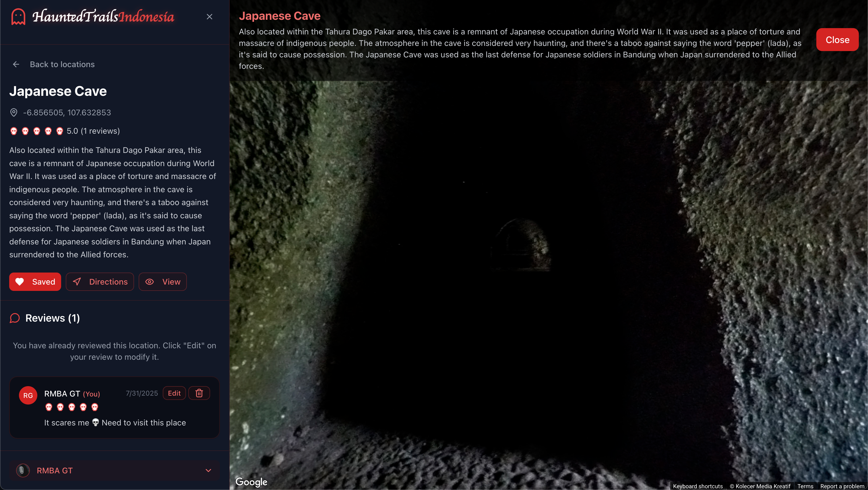Click the RMBA GT profile picture
Viewport: 868px width, 490px height.
coord(23,470)
